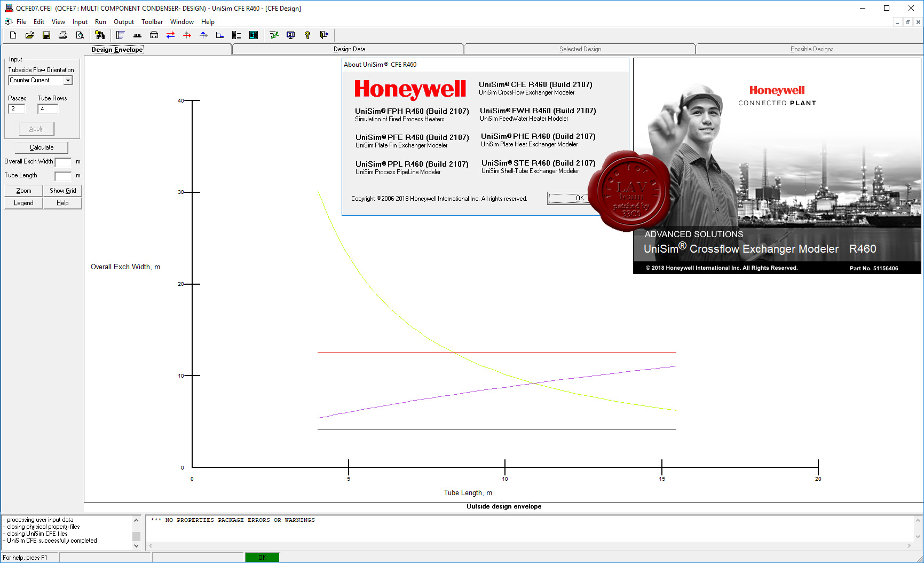Image resolution: width=924 pixels, height=563 pixels.
Task: Switch to the Selected Design tab
Action: [x=580, y=49]
